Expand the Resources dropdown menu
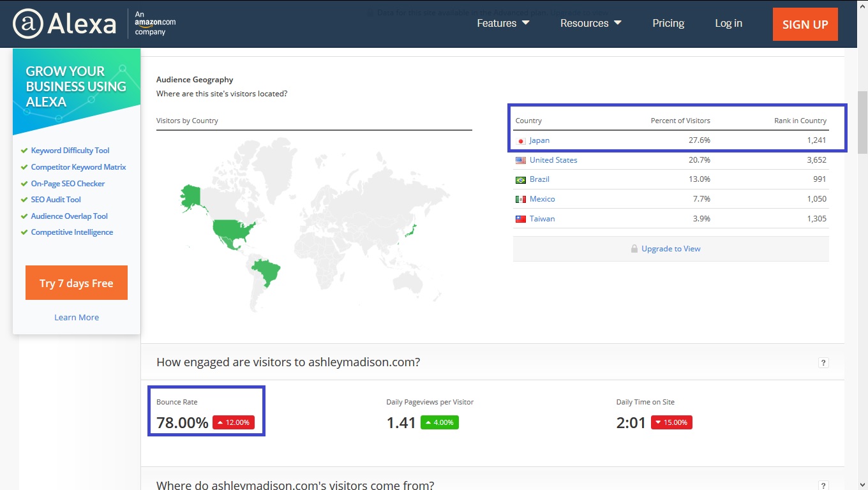 point(591,24)
